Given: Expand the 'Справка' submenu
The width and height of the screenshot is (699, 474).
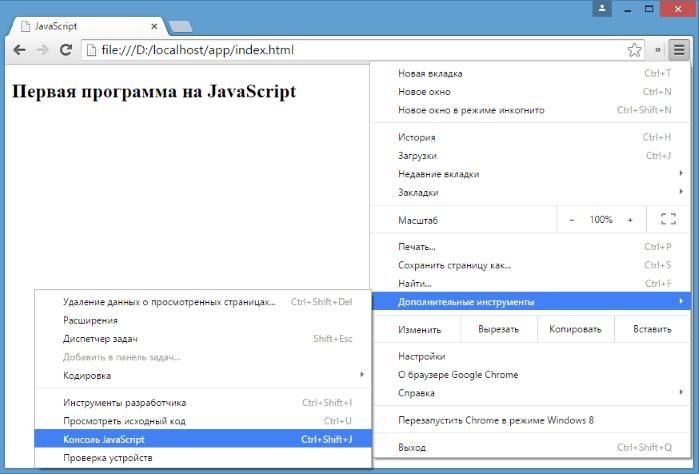Looking at the screenshot, I should tap(530, 393).
